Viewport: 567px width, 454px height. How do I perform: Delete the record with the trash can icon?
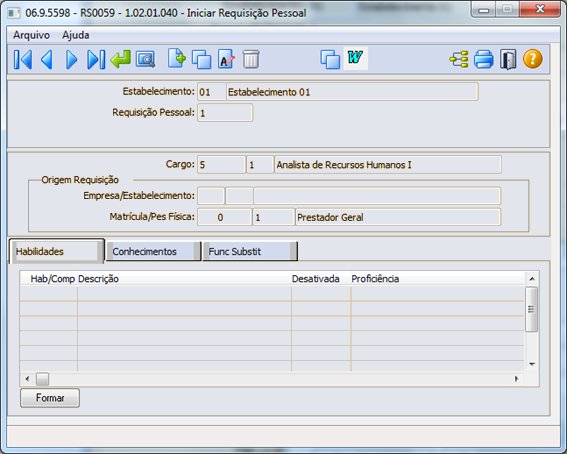point(251,59)
